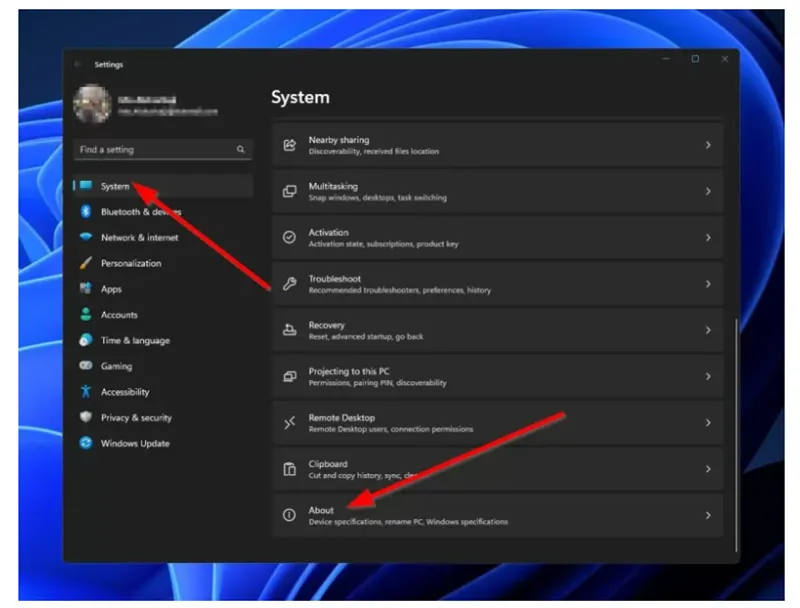
Task: Click 'Discoverability, received files location' text
Action: 374,151
